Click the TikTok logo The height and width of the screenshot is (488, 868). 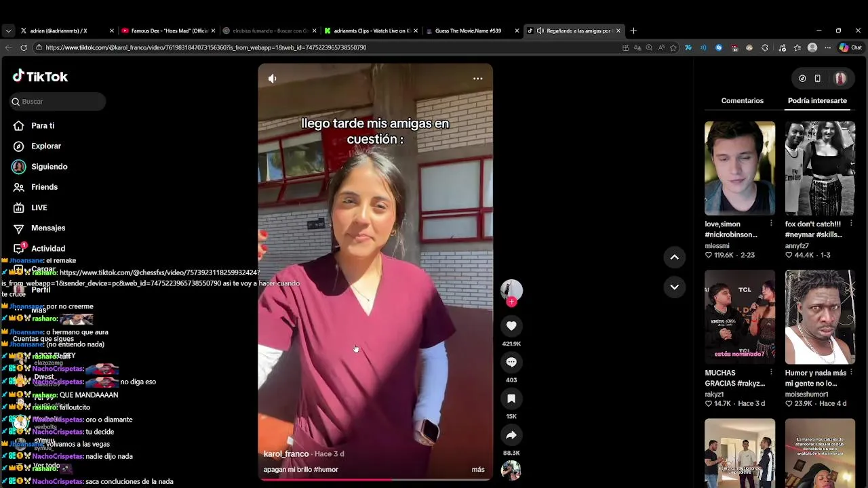coord(40,77)
